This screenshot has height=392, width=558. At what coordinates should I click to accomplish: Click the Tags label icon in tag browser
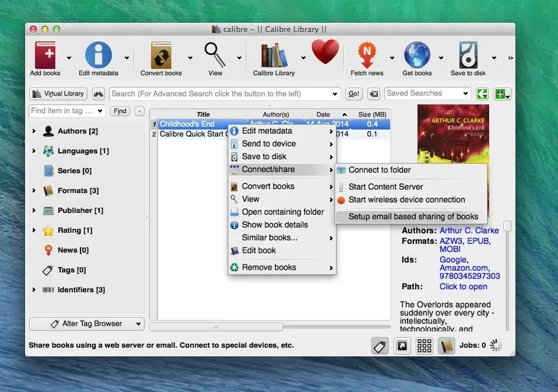click(x=48, y=270)
